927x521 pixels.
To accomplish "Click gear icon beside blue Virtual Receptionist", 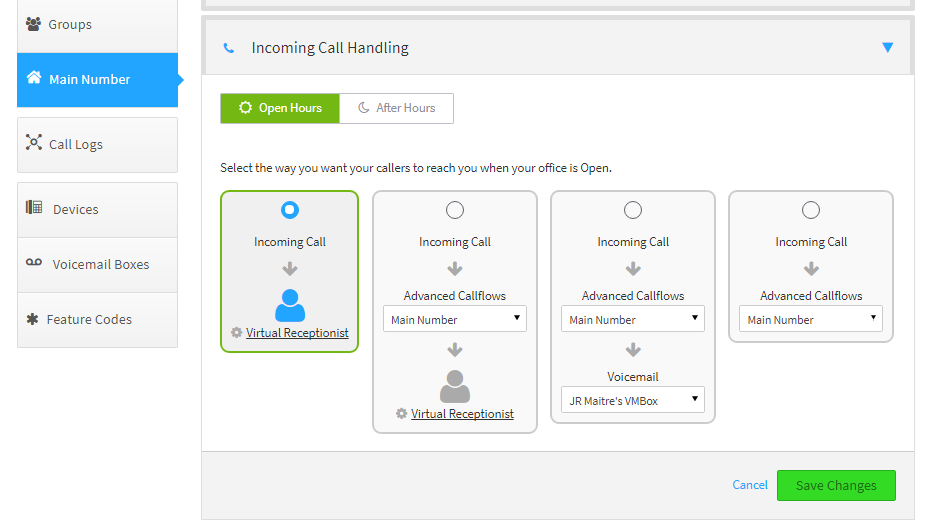I will tap(236, 332).
